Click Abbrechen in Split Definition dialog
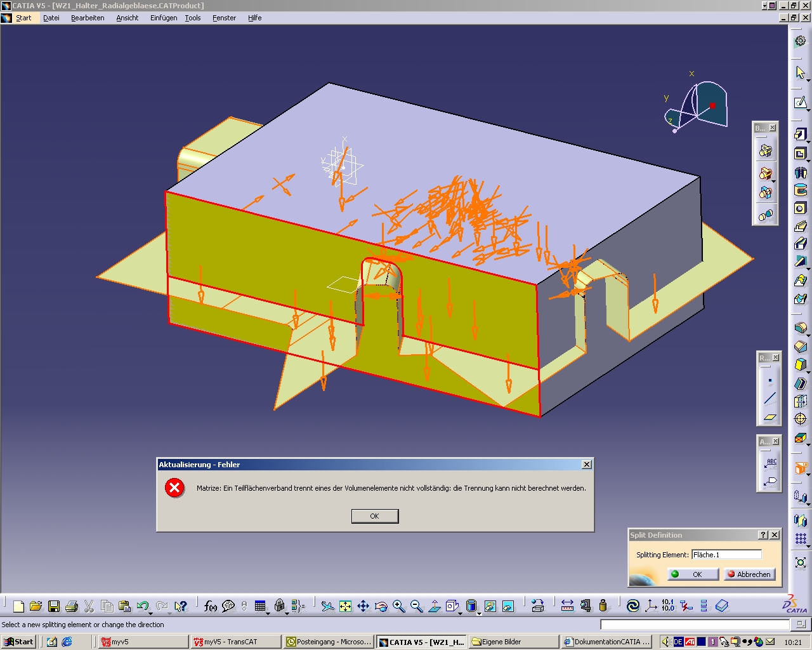The height and width of the screenshot is (650, 812). 749,574
